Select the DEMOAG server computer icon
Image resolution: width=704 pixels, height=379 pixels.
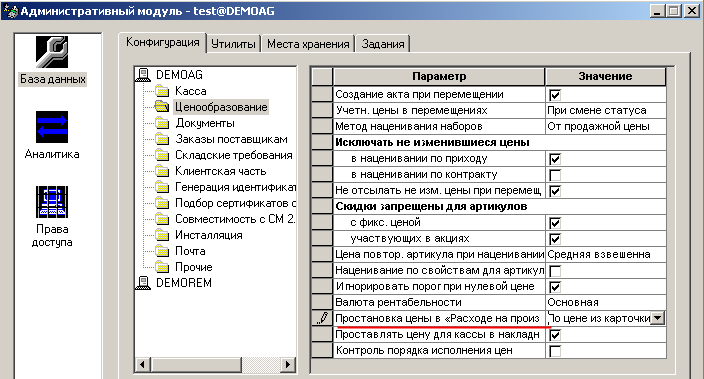click(143, 75)
